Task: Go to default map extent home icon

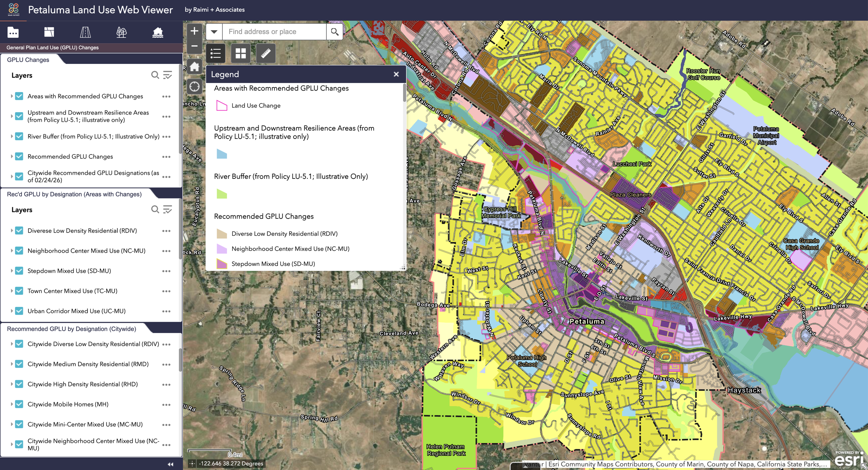Action: coord(194,67)
